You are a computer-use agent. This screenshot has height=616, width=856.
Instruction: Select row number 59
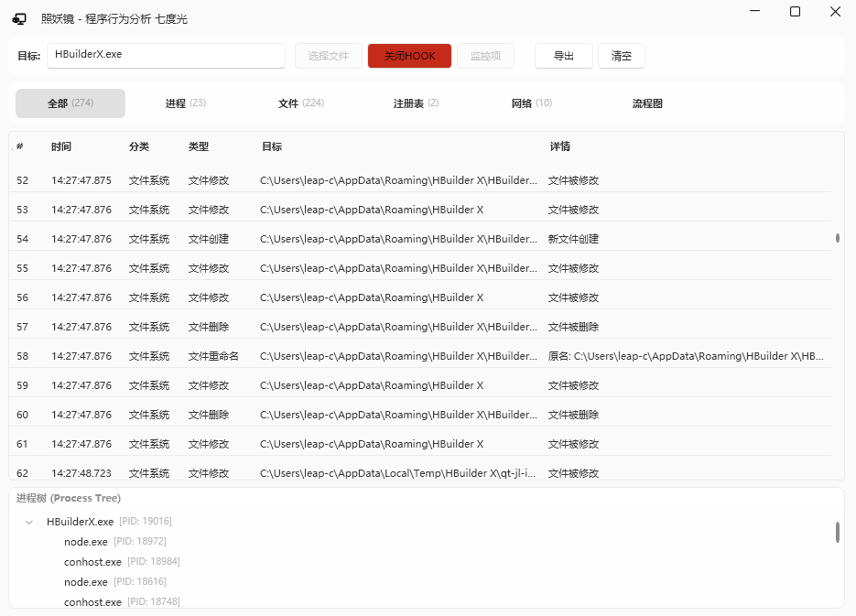tap(22, 385)
